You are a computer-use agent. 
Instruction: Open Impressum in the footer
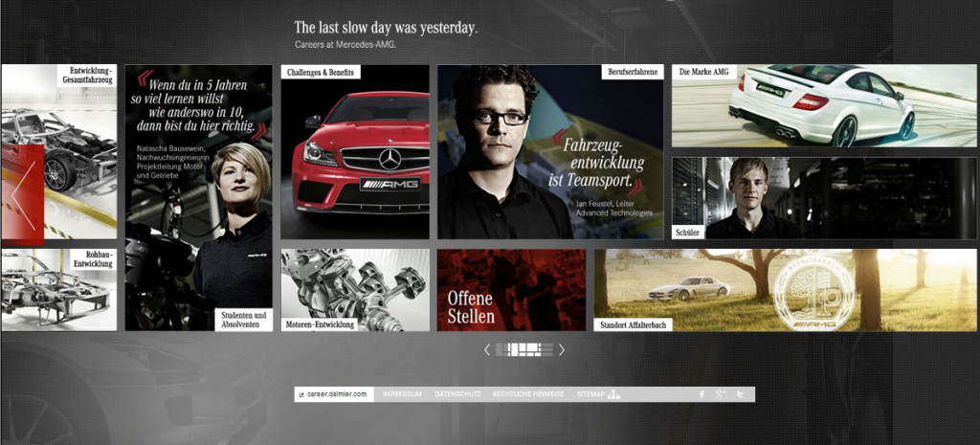click(x=402, y=394)
